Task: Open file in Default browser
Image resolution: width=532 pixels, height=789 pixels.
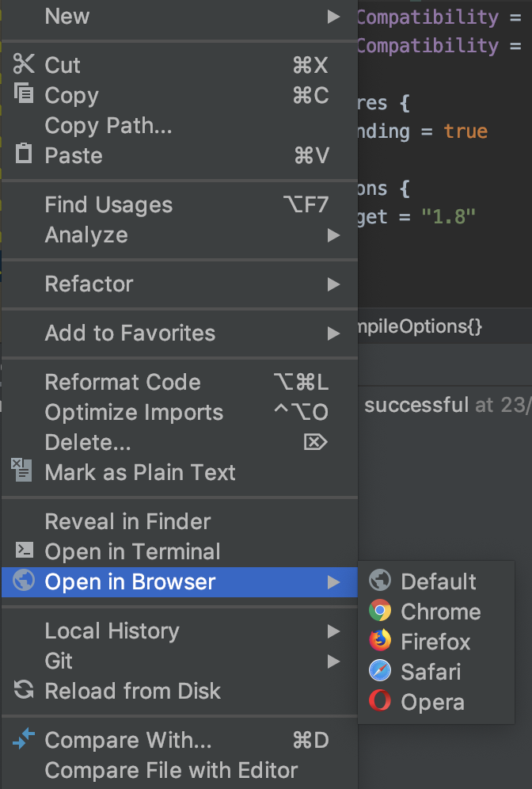Action: [438, 581]
